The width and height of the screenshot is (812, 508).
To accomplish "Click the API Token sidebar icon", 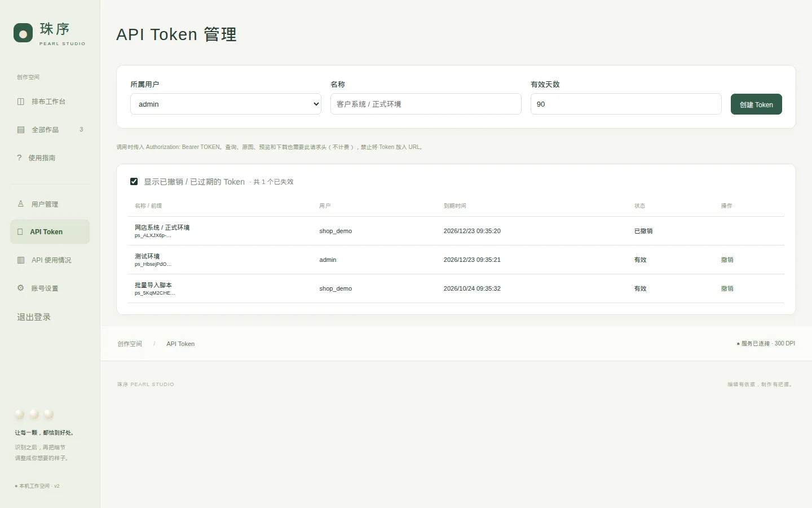I will tap(20, 232).
